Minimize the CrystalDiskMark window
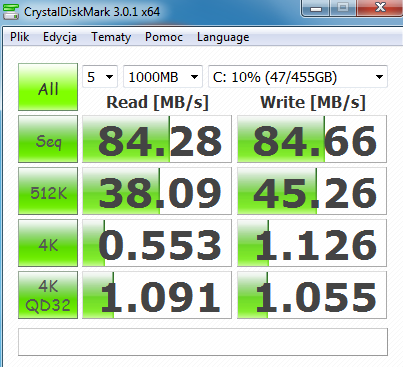This screenshot has height=367, width=403. (x=316, y=8)
